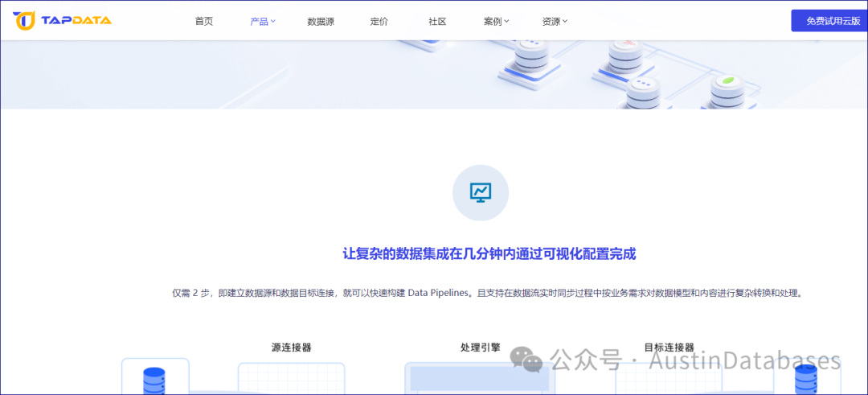
Task: Open the 首页 home page
Action: coord(203,22)
